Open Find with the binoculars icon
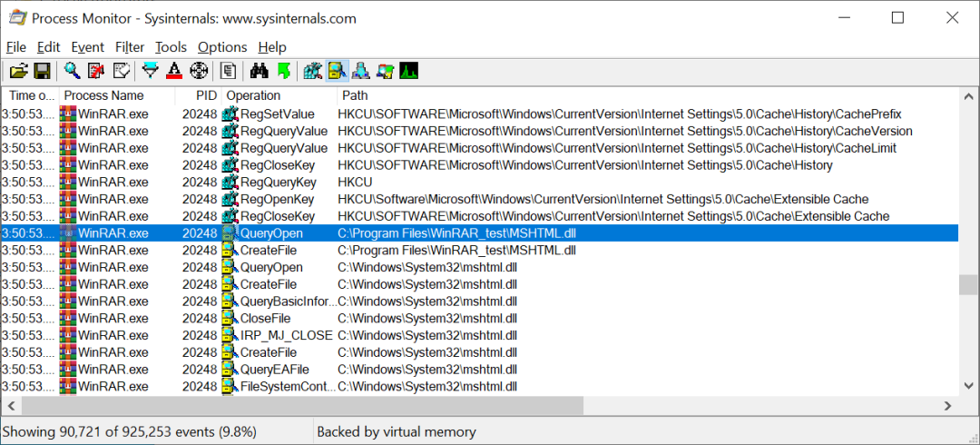This screenshot has width=980, height=445. (259, 72)
